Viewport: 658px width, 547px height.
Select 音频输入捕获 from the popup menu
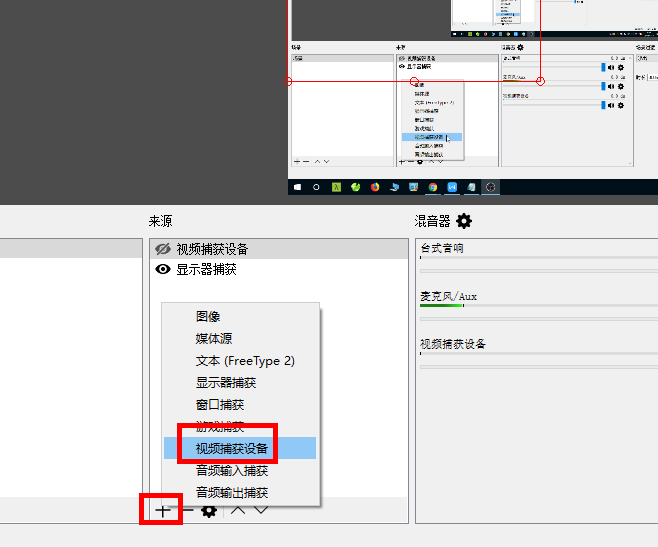tap(232, 470)
